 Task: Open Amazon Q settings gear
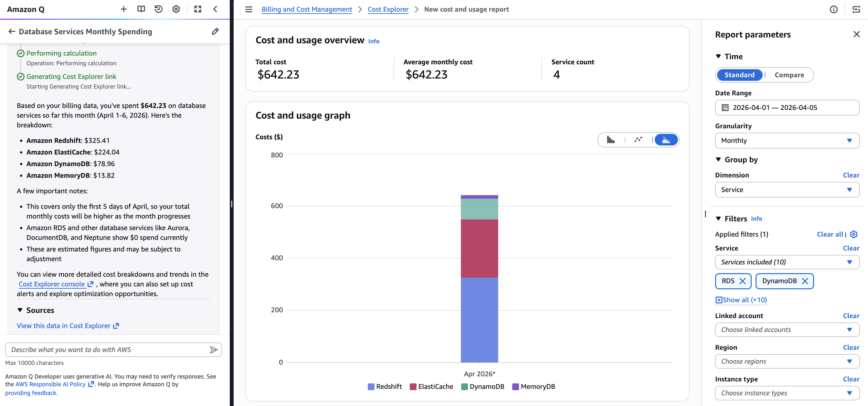pos(175,9)
